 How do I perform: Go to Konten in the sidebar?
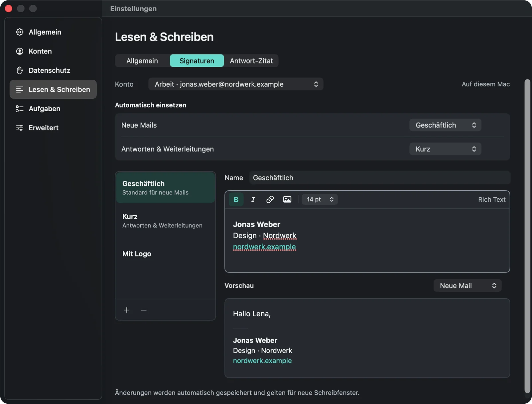(x=53, y=51)
